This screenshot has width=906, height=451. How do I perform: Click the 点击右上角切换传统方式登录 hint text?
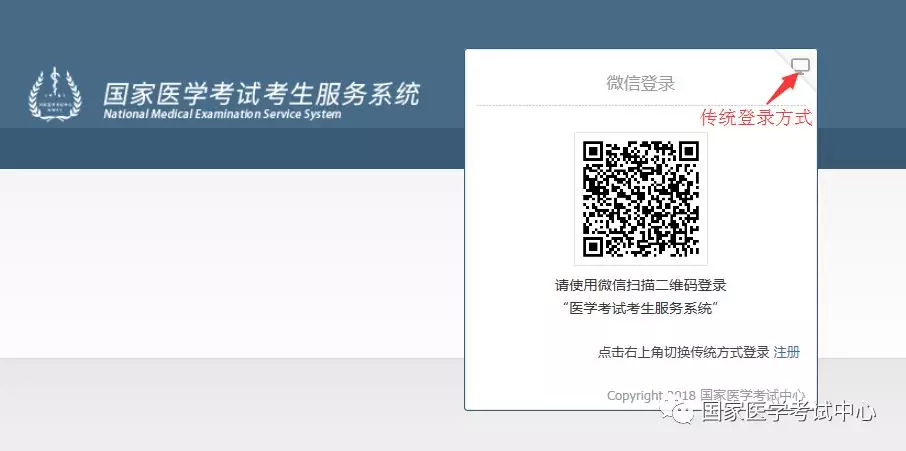coord(684,352)
